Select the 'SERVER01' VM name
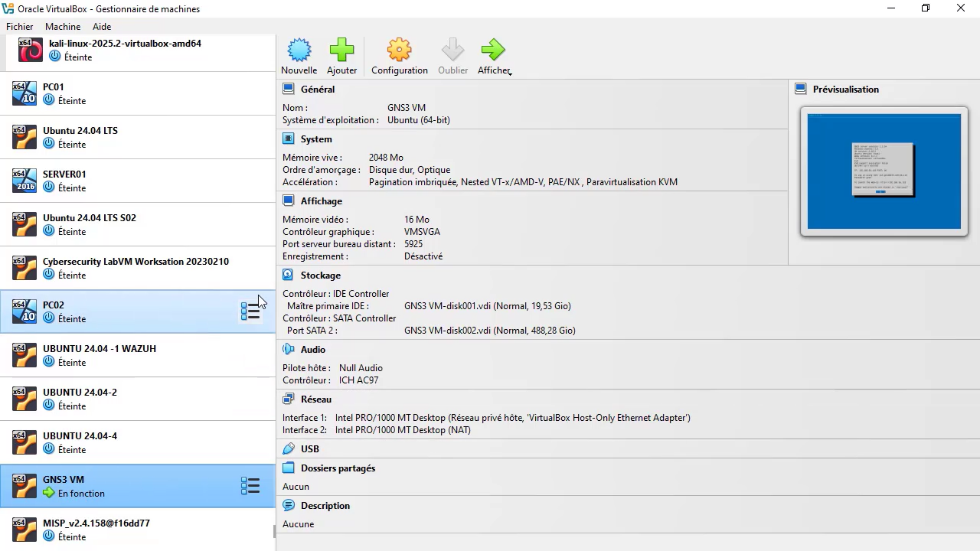980x551 pixels. click(x=64, y=174)
